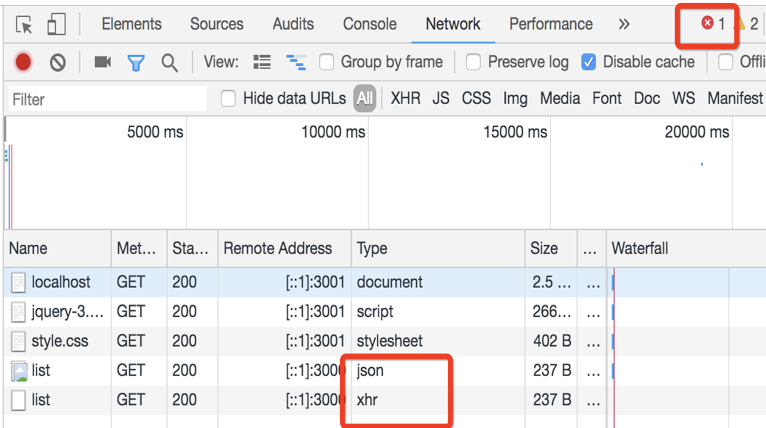Viewport: 766px width, 428px height.
Task: Toggle the device toolbar icon
Action: coord(56,24)
